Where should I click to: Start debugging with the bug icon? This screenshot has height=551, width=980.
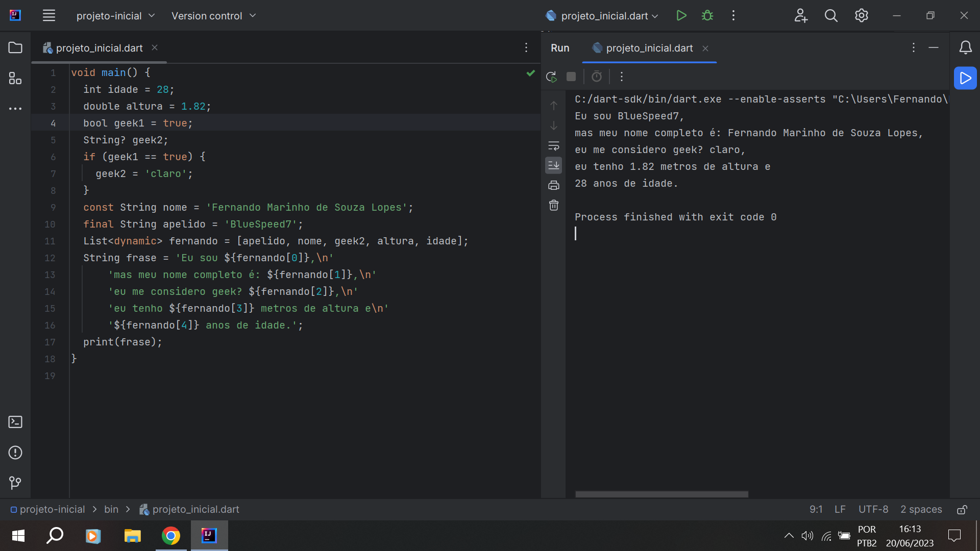[707, 16]
